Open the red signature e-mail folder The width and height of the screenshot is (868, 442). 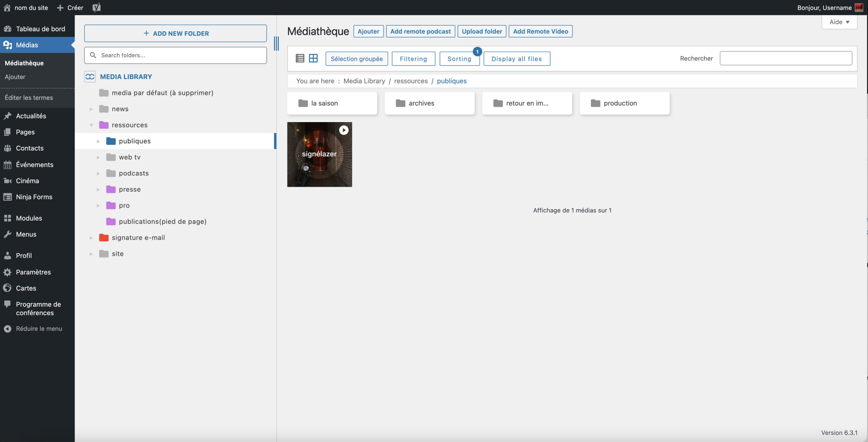[x=138, y=238]
